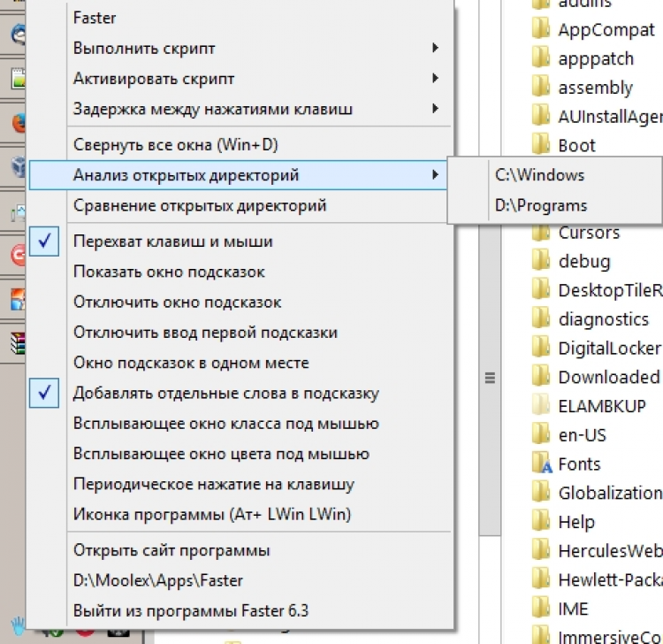Choose Выйти из программы Faster 6.3
663x644 pixels.
pyautogui.click(x=240, y=611)
